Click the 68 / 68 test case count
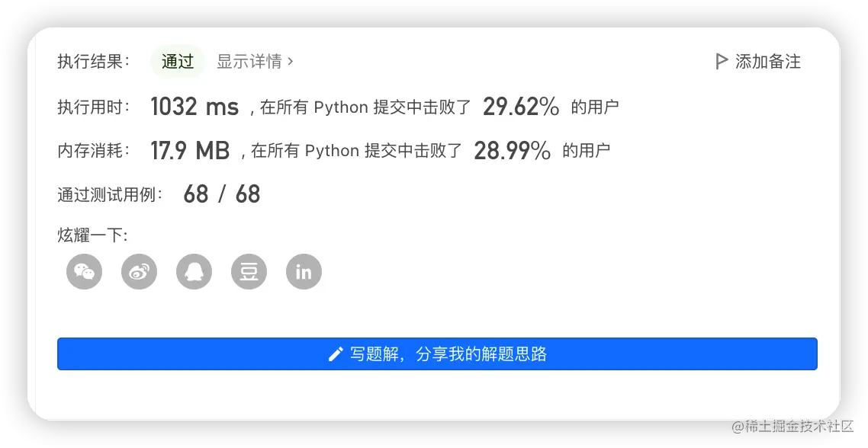Image resolution: width=868 pixels, height=448 pixels. coord(221,194)
